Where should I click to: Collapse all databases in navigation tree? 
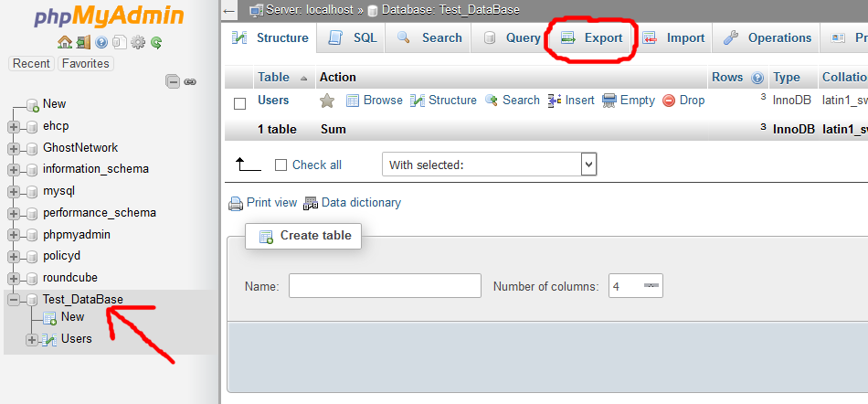click(173, 81)
